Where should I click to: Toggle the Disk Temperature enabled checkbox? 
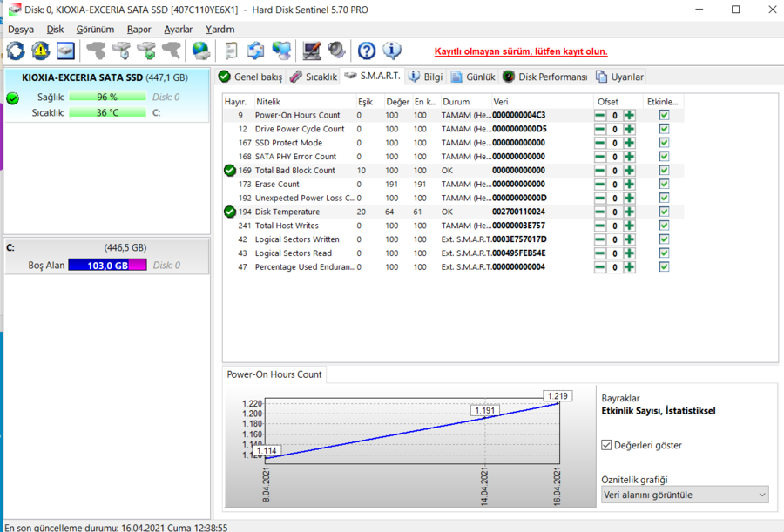[x=664, y=212]
